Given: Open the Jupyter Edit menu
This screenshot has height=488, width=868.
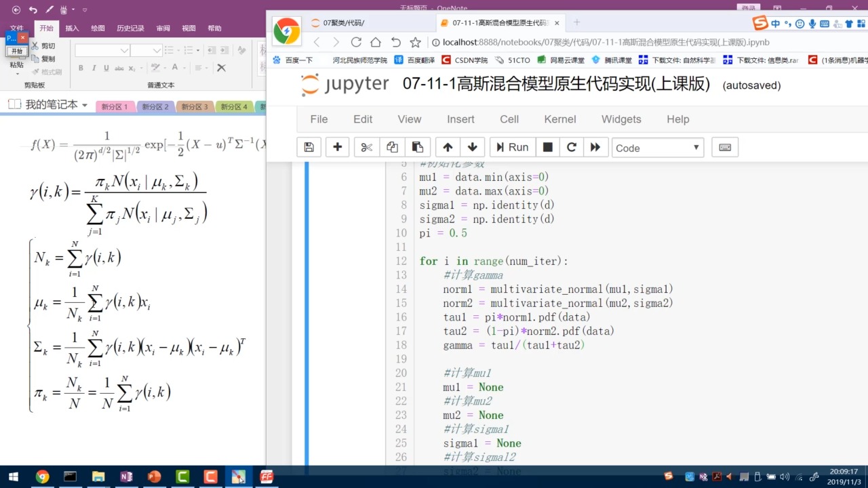Looking at the screenshot, I should click(x=363, y=119).
